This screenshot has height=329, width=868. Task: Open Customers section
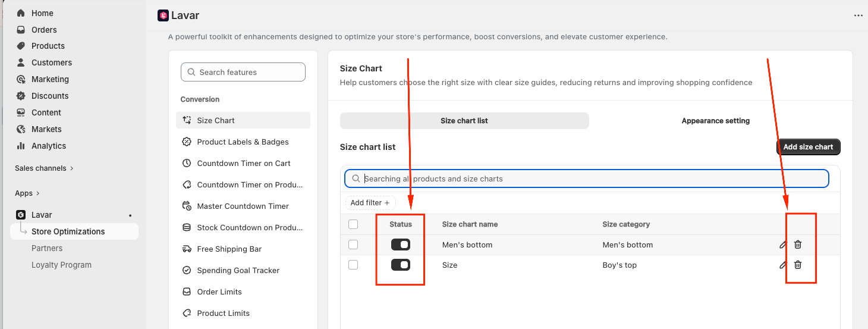pyautogui.click(x=52, y=62)
